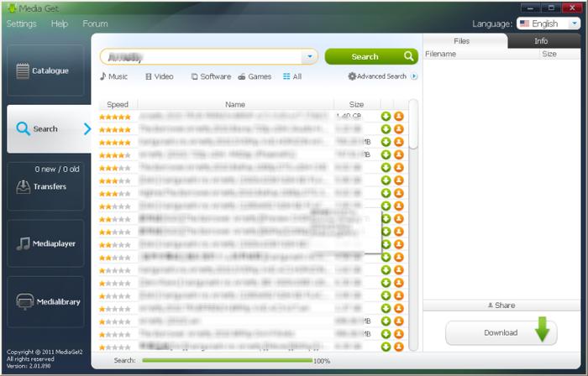Click the Advanced Search gear icon
The width and height of the screenshot is (588, 376).
[352, 76]
